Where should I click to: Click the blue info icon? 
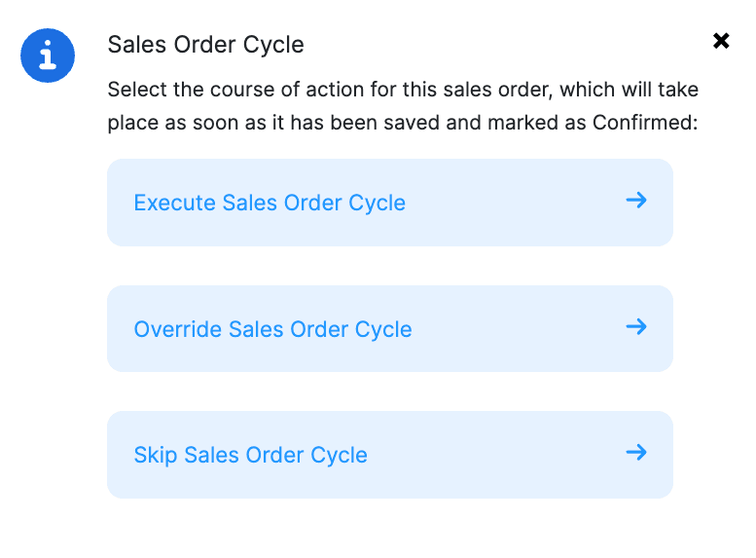point(48,56)
